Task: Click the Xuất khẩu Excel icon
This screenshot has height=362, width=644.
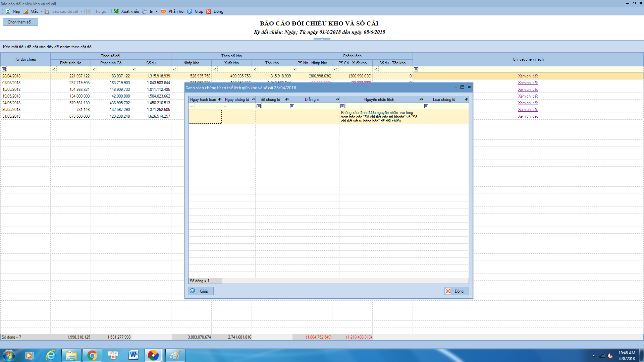Action: coord(116,11)
